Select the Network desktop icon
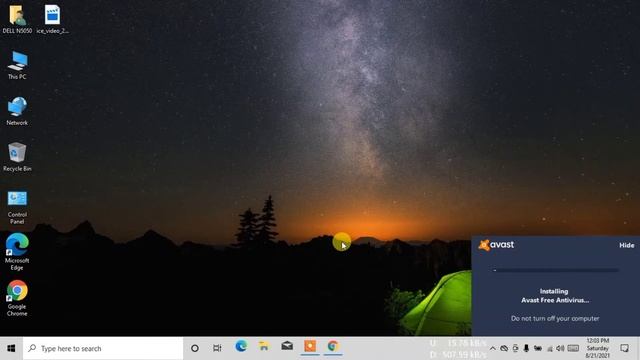The image size is (640, 360). (x=17, y=111)
